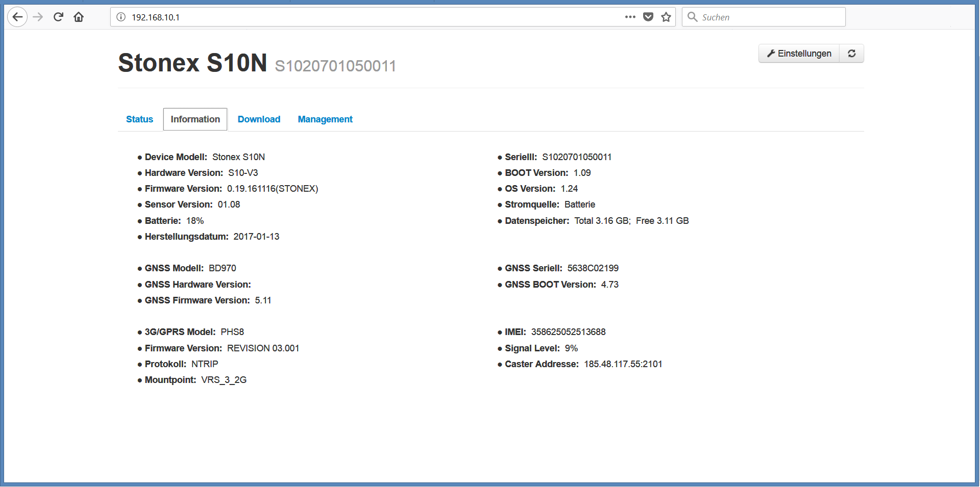Viewport: 980px width, 487px height.
Task: Click Signal Level value 9%
Action: click(571, 348)
